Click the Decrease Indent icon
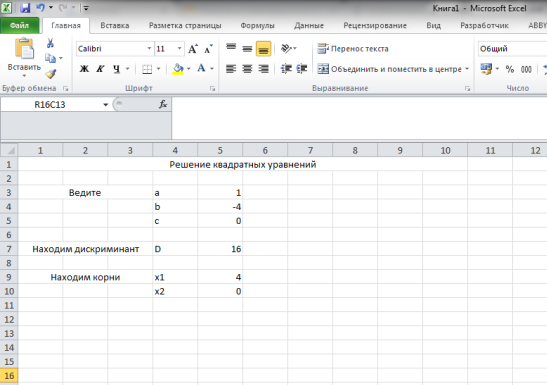 (286, 69)
